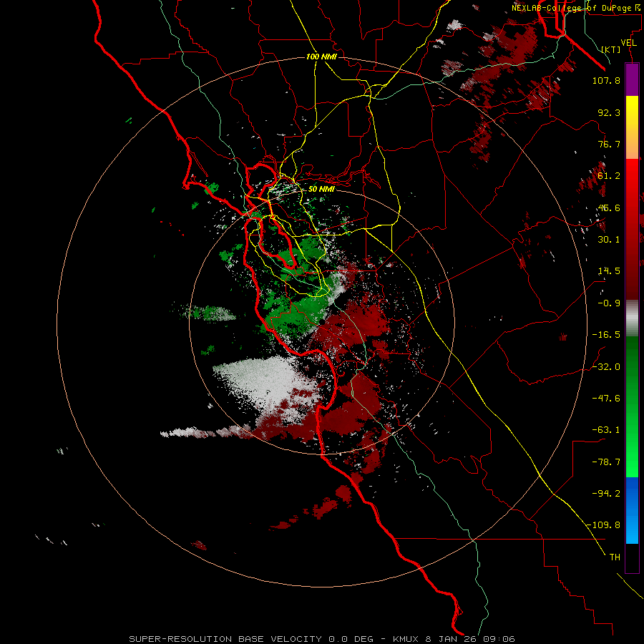The height and width of the screenshot is (644, 644).
Task: Click the gray near-zero color bar segment
Action: coord(632,318)
